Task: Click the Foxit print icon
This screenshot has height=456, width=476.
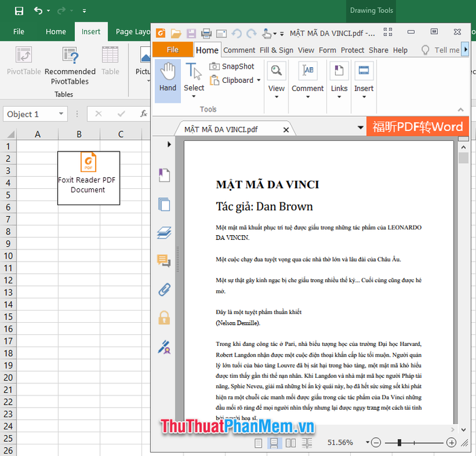Action: click(x=206, y=33)
